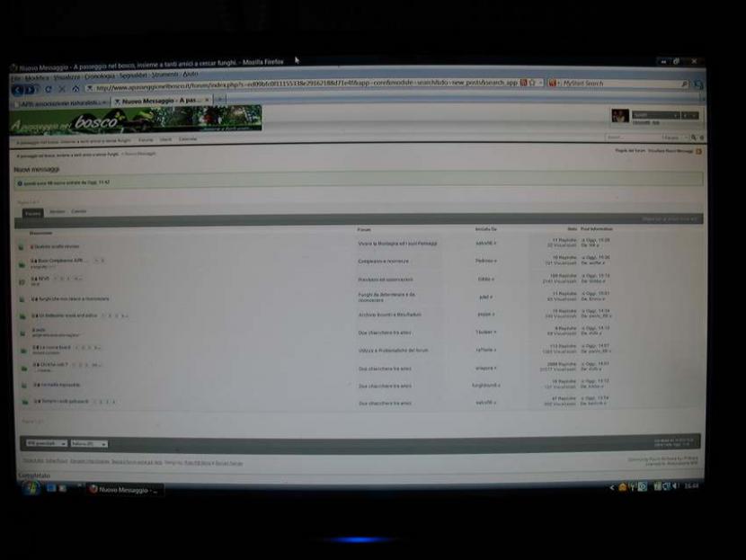Reload the page with the refresh icon
The image size is (746, 560).
[x=49, y=89]
